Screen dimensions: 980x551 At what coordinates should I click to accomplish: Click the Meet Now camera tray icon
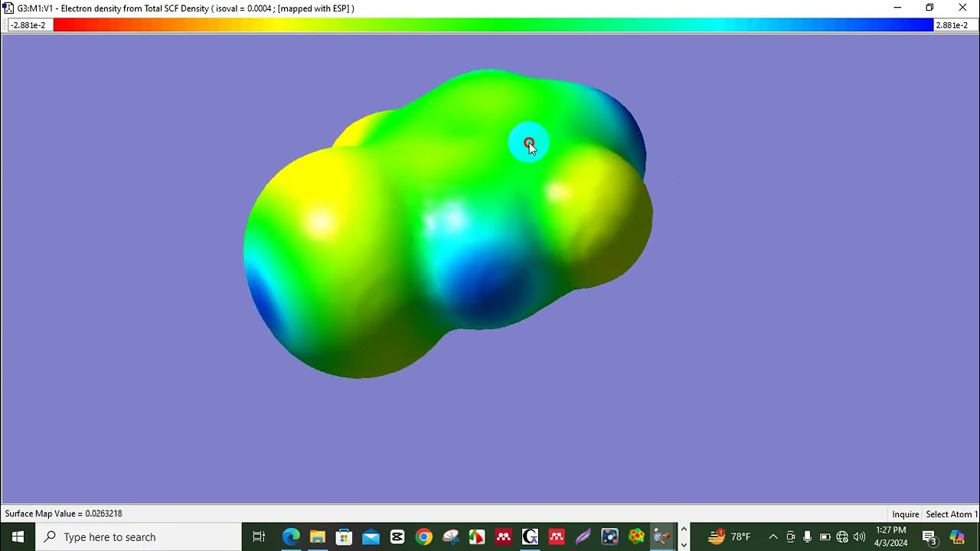pyautogui.click(x=791, y=537)
